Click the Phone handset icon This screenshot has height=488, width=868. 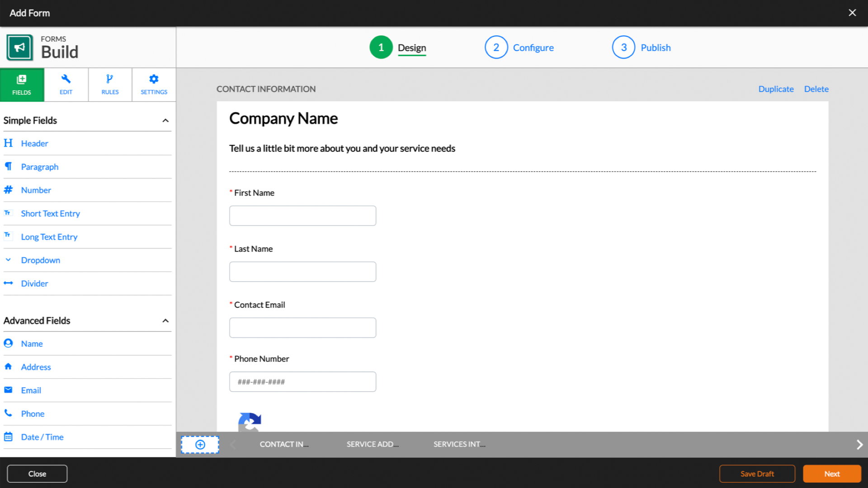click(x=8, y=413)
